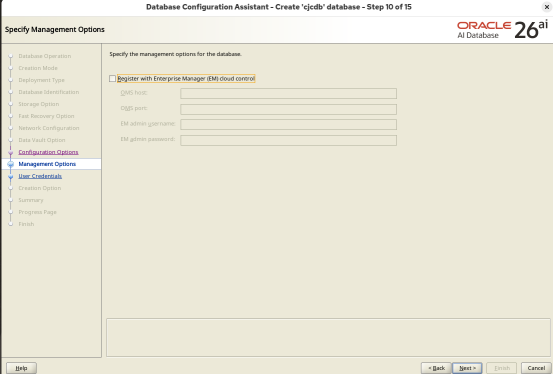
Task: Open User Credentials step link
Action: (x=40, y=176)
